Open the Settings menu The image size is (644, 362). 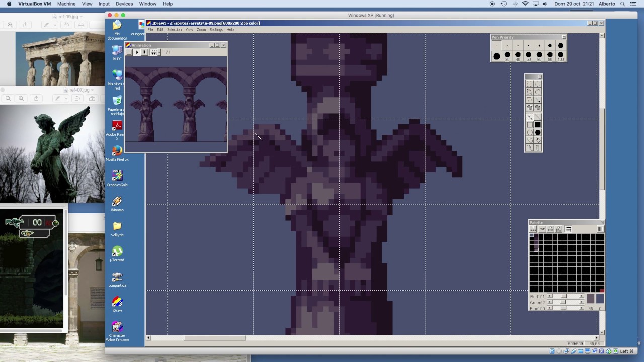[x=216, y=30]
